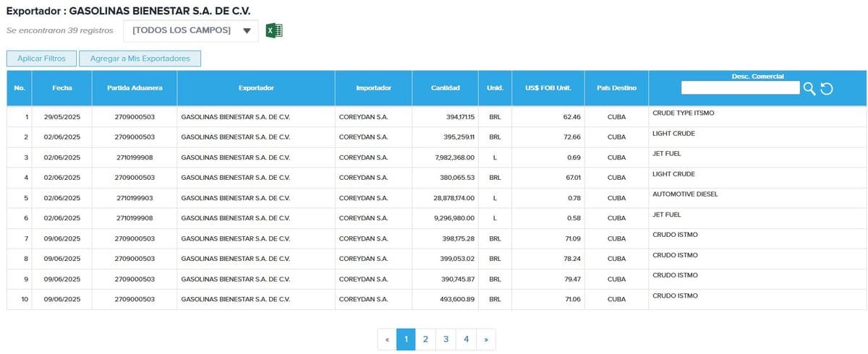Click FOB unit price 72.66
Screen dimensions: 868x354
tap(573, 137)
